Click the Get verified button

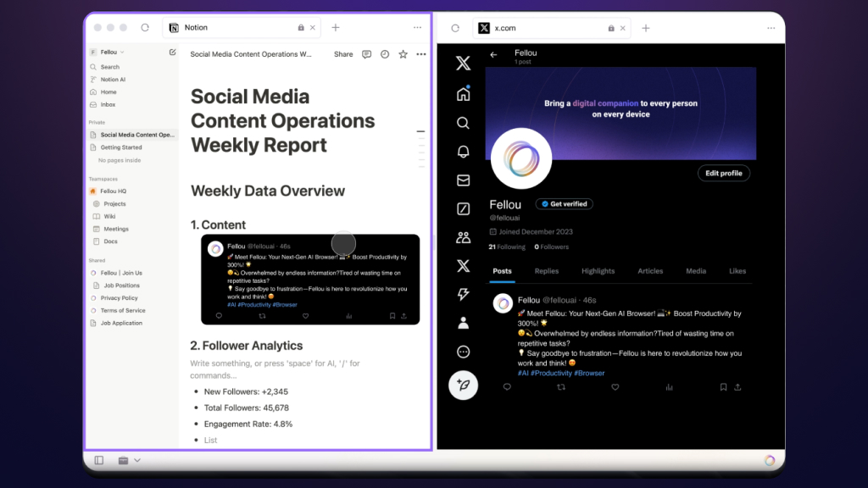tap(564, 204)
